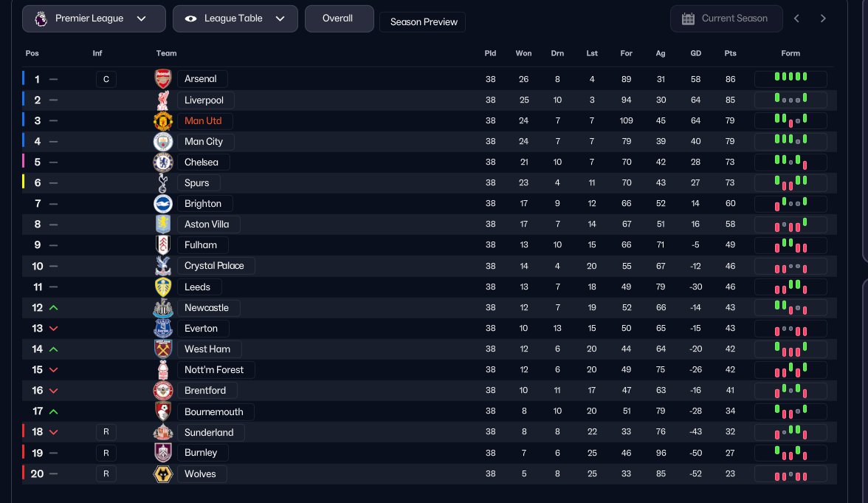The height and width of the screenshot is (503, 868).
Task: Click the Brighton team name button
Action: (x=203, y=203)
